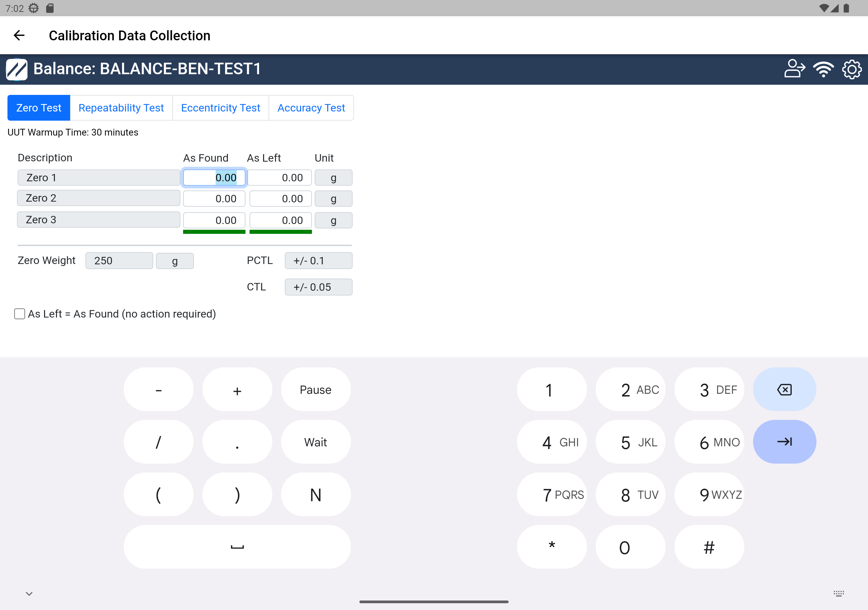Open the user logout icon

(x=795, y=69)
